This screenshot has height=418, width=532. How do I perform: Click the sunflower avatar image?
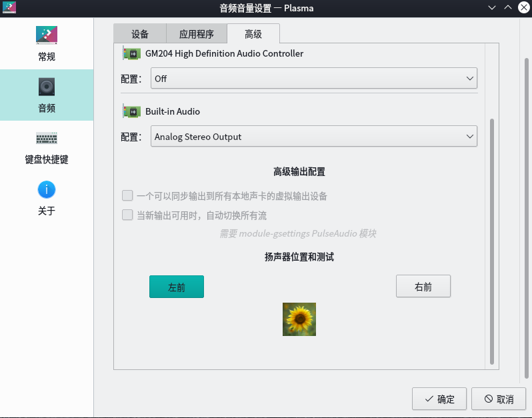[299, 319]
